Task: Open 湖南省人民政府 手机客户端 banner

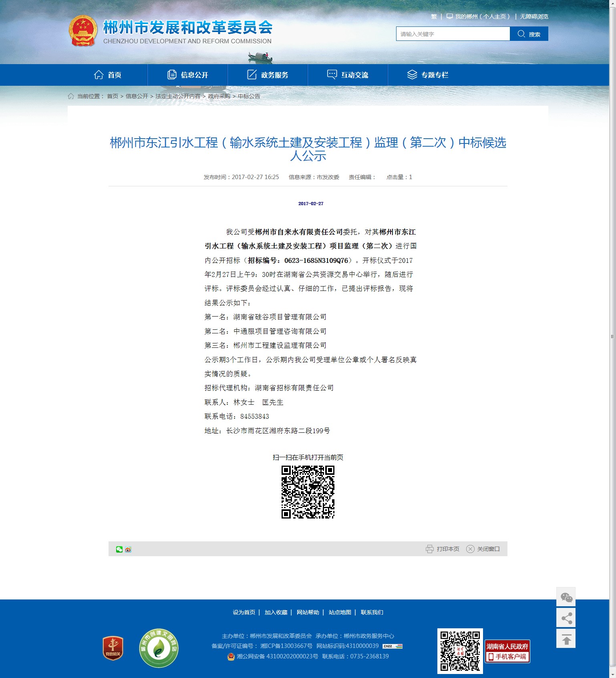Action: click(x=507, y=651)
